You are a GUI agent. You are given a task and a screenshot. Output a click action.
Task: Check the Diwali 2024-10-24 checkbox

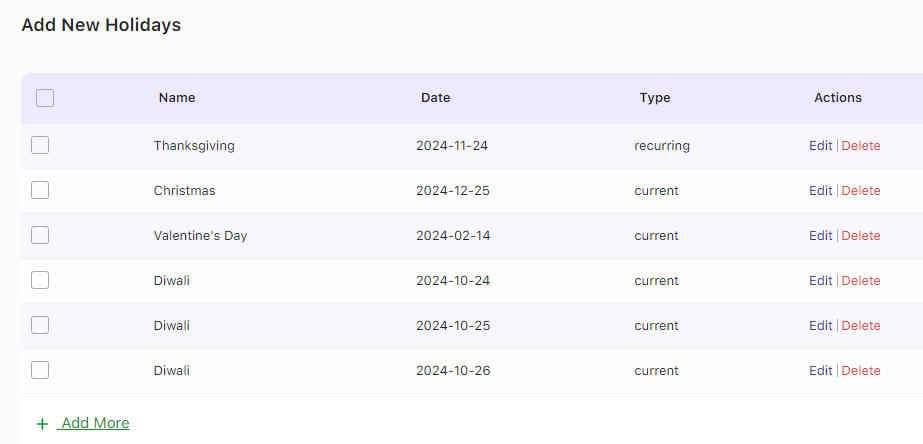[x=40, y=280]
